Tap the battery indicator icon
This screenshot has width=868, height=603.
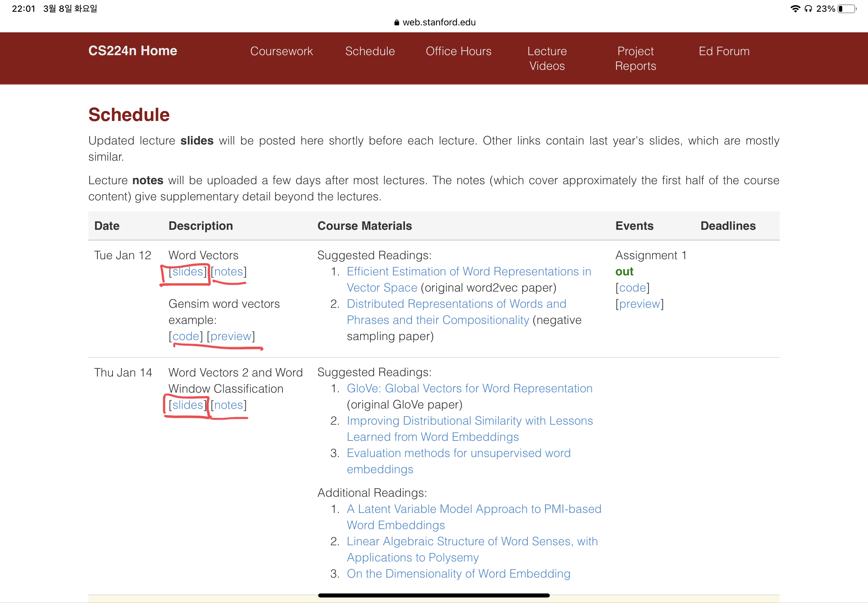point(846,9)
